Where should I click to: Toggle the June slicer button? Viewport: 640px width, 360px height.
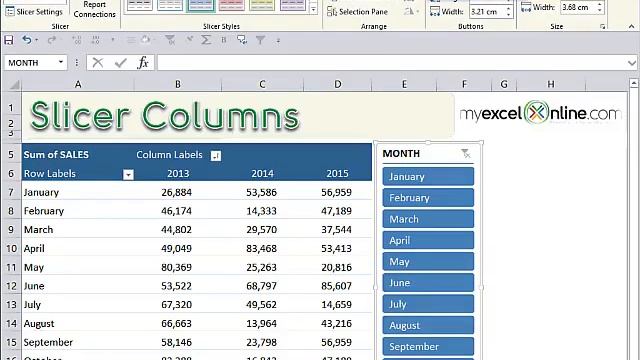[x=428, y=282]
